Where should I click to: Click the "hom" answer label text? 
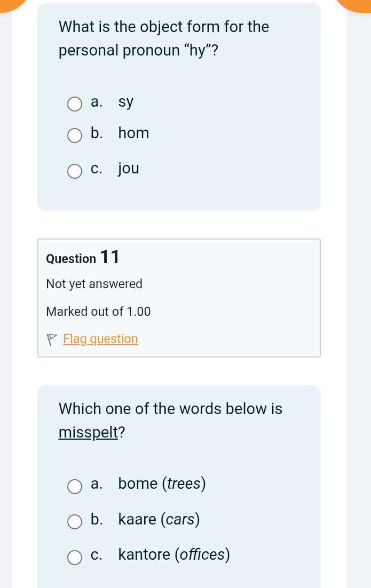pos(133,133)
